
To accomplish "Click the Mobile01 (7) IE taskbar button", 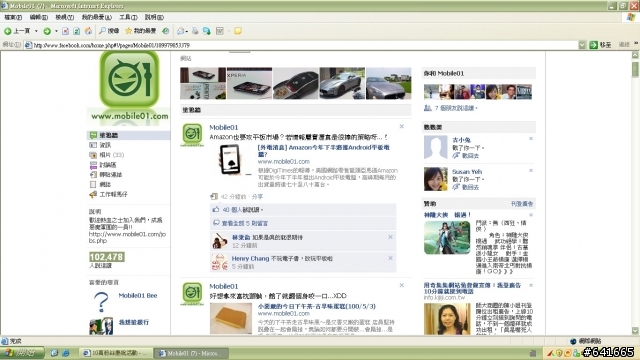I will (191, 353).
